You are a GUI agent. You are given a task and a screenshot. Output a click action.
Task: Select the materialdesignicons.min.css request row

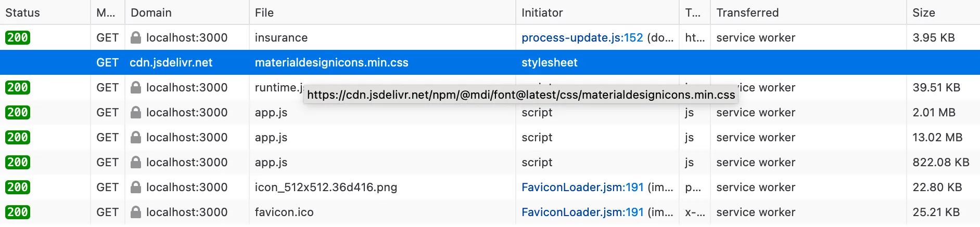click(332, 62)
